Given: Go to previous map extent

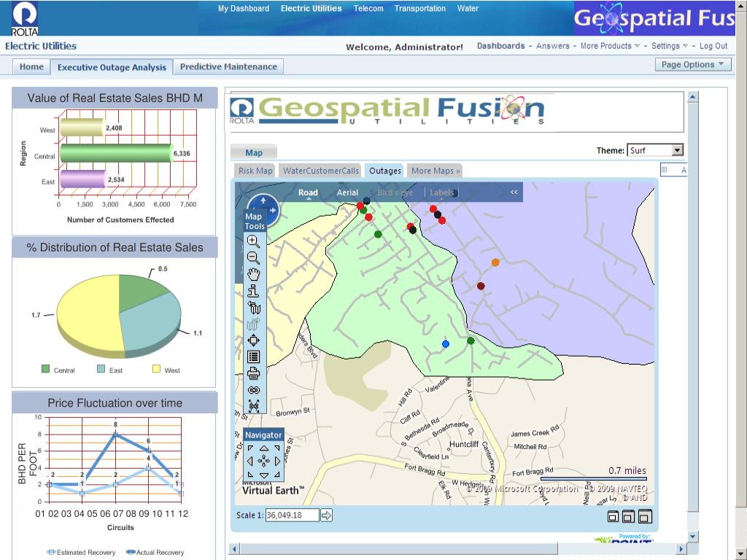Looking at the screenshot, I should point(253,308).
